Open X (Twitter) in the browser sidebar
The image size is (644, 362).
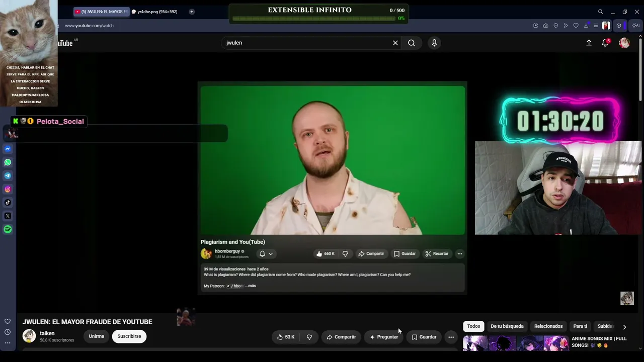point(8,216)
